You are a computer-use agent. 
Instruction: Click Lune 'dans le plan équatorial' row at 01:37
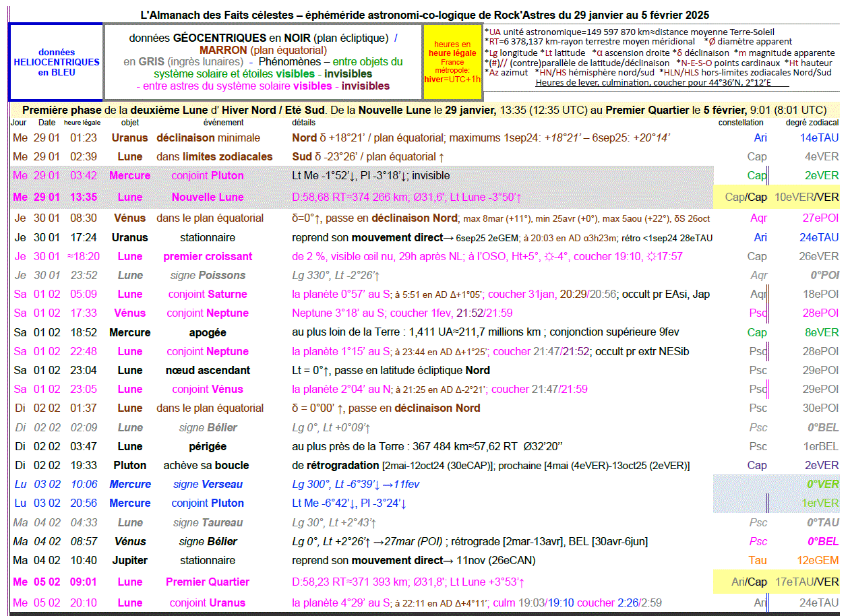coord(426,408)
